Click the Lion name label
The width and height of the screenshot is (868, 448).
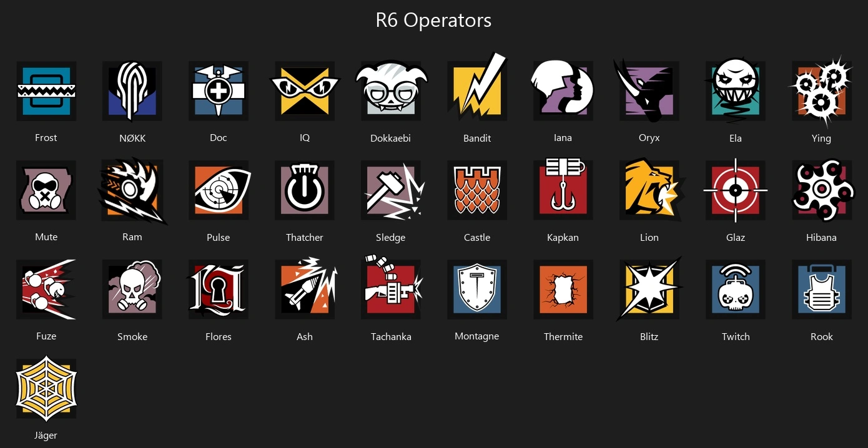pyautogui.click(x=649, y=237)
